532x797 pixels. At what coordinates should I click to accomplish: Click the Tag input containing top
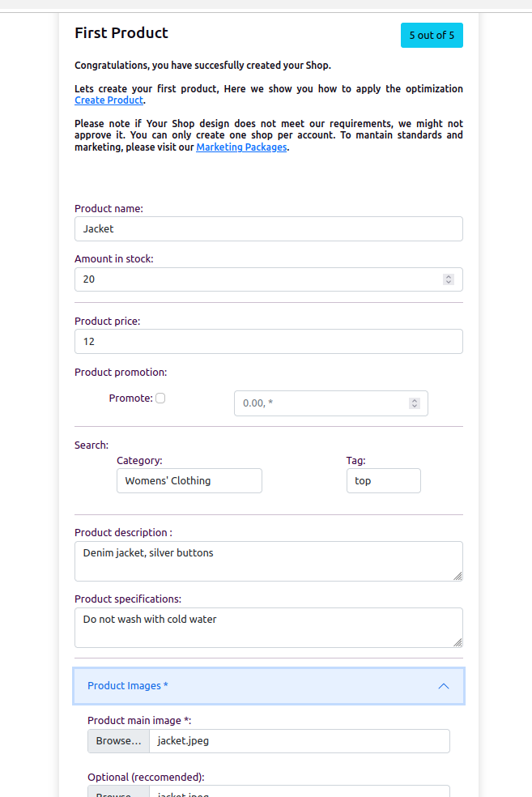tap(383, 481)
